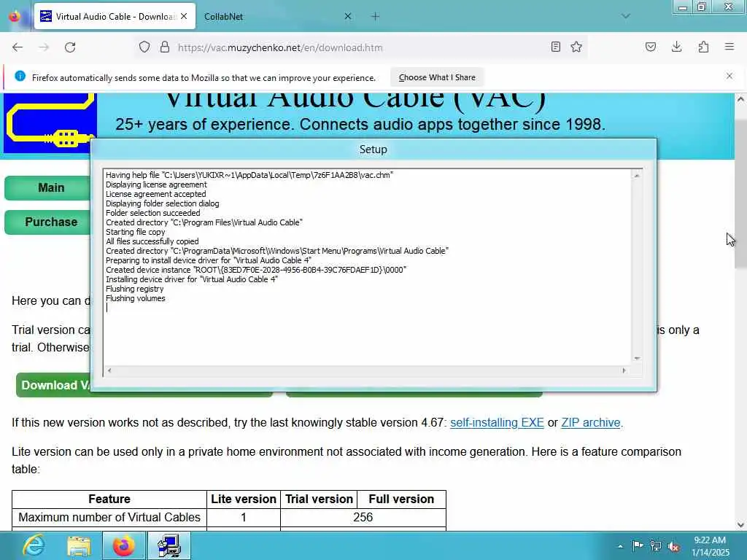Open the Action Center flag icon
The image size is (747, 560).
[x=638, y=545]
